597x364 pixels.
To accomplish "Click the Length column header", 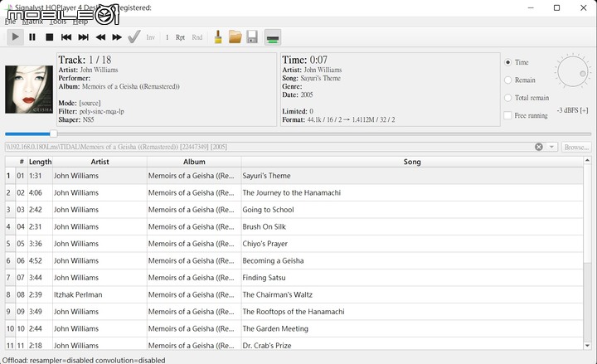I will (x=40, y=162).
